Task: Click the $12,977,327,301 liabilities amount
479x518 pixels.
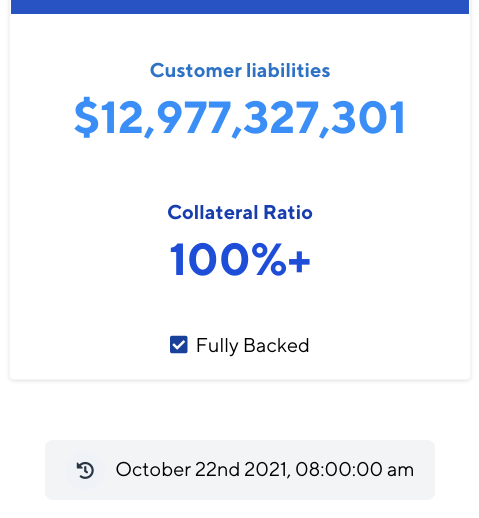Action: (x=240, y=117)
